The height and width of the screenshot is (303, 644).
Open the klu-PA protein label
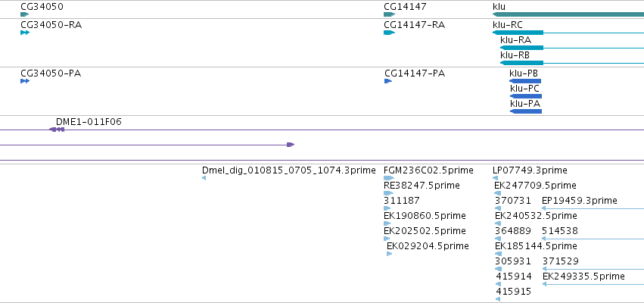(525, 104)
